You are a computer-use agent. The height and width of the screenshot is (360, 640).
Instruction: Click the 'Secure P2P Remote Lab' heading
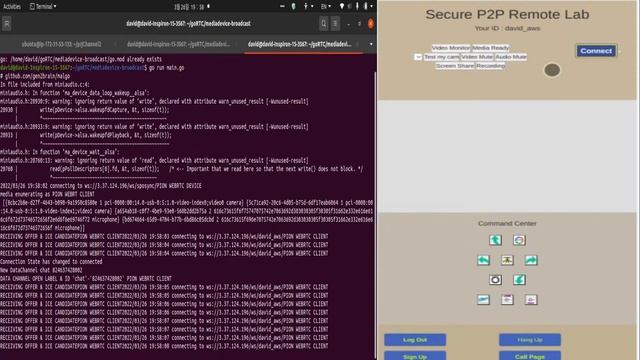pos(507,14)
